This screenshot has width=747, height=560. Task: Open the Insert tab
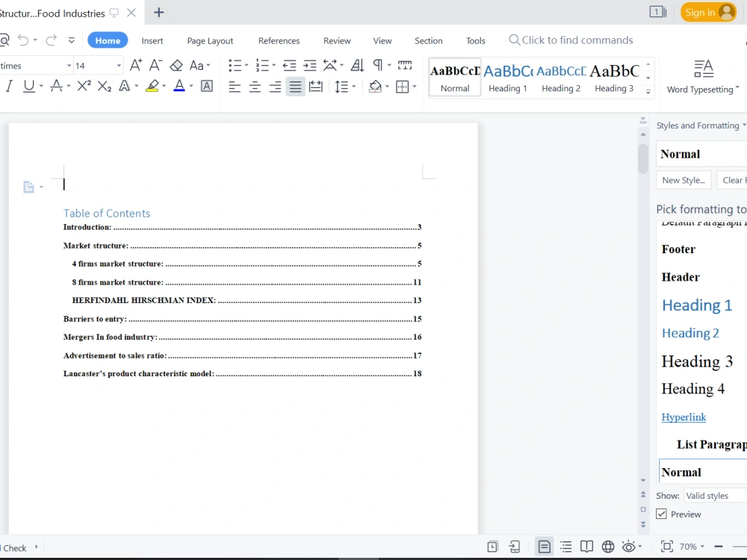[x=152, y=40]
